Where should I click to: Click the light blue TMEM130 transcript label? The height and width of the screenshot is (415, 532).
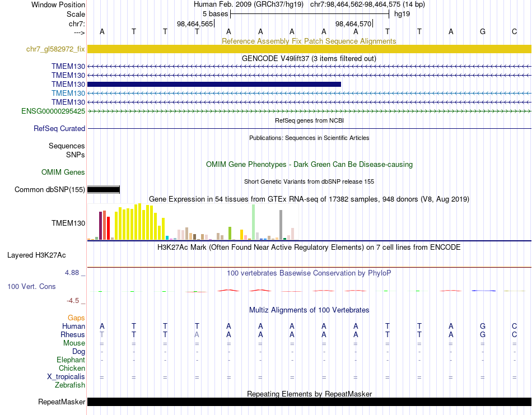[x=68, y=93]
